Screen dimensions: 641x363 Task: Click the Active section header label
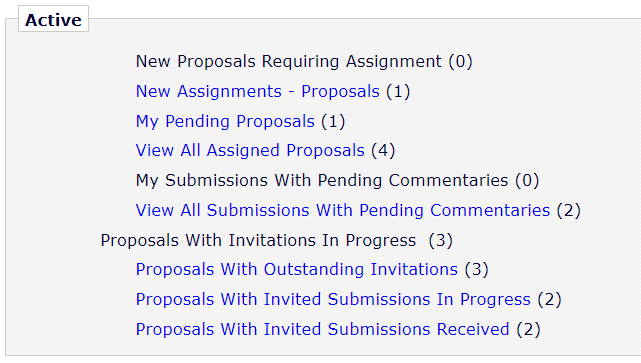[x=53, y=20]
